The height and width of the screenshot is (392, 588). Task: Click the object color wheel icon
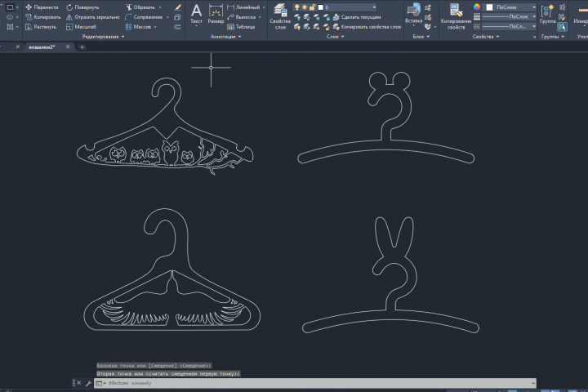point(477,7)
